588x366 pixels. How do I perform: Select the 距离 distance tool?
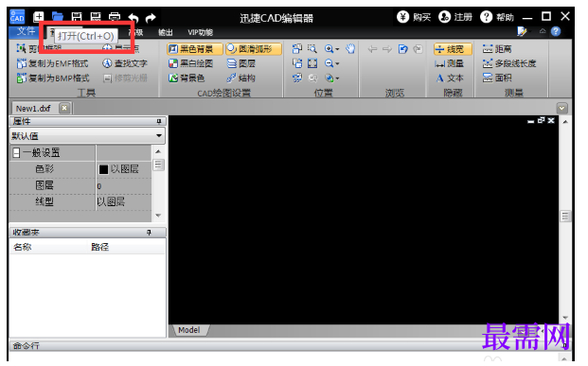point(497,49)
